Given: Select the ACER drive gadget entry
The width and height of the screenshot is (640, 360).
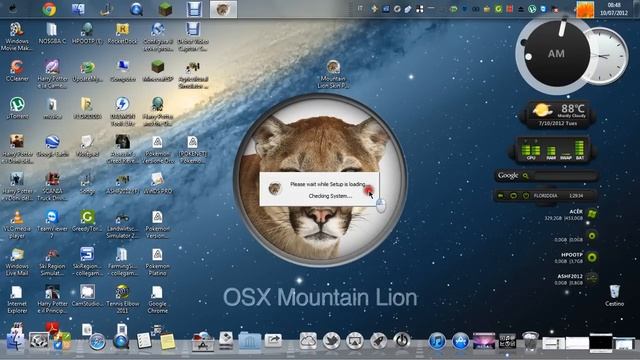Looking at the screenshot, I should point(571,215).
